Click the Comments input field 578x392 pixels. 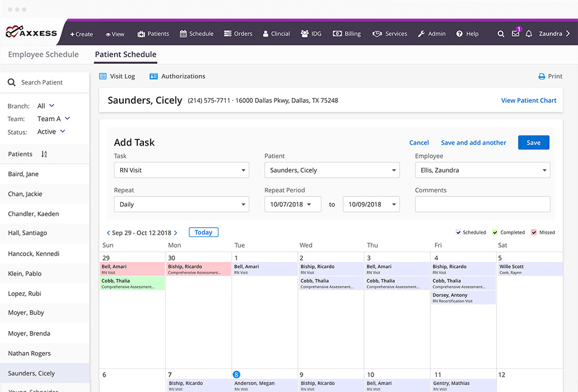482,204
